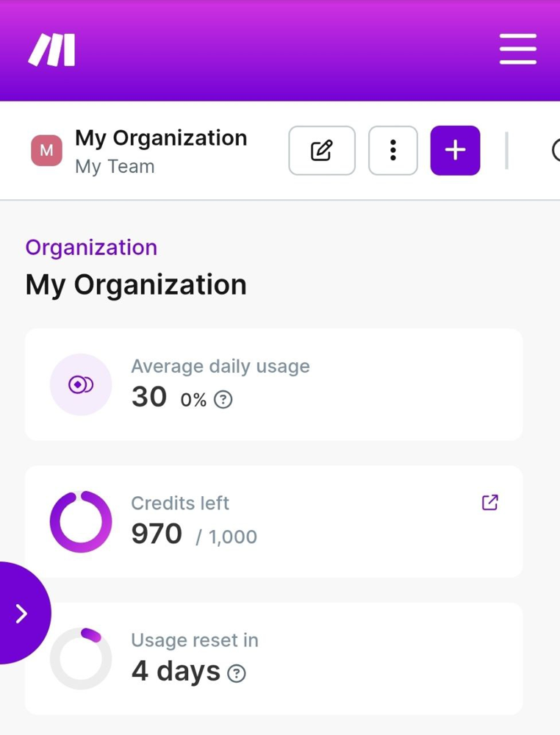Select the My Team label

click(115, 167)
